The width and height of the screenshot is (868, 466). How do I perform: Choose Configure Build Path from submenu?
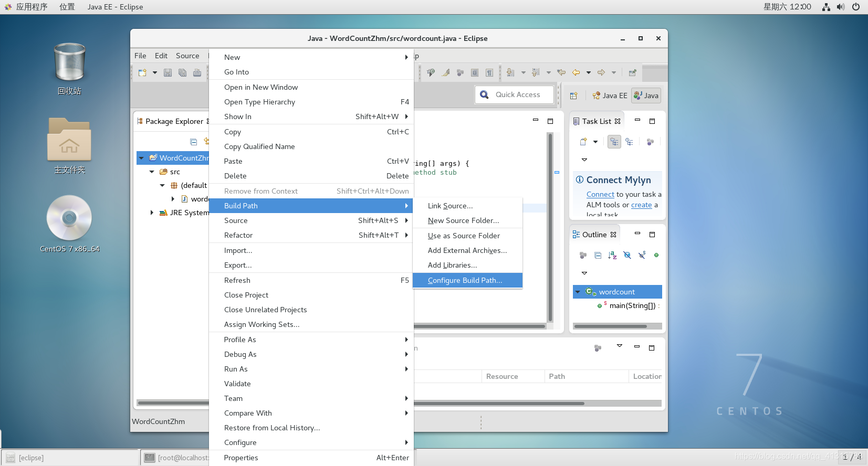(x=467, y=280)
